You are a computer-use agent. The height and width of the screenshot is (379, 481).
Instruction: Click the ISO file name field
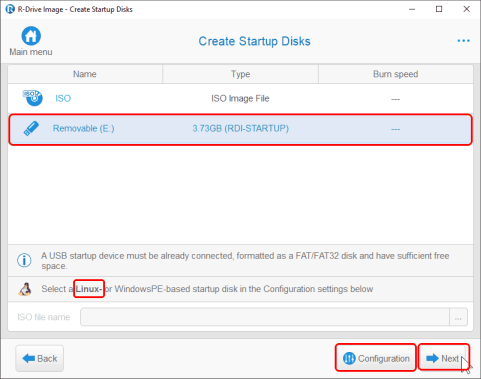[265, 317]
